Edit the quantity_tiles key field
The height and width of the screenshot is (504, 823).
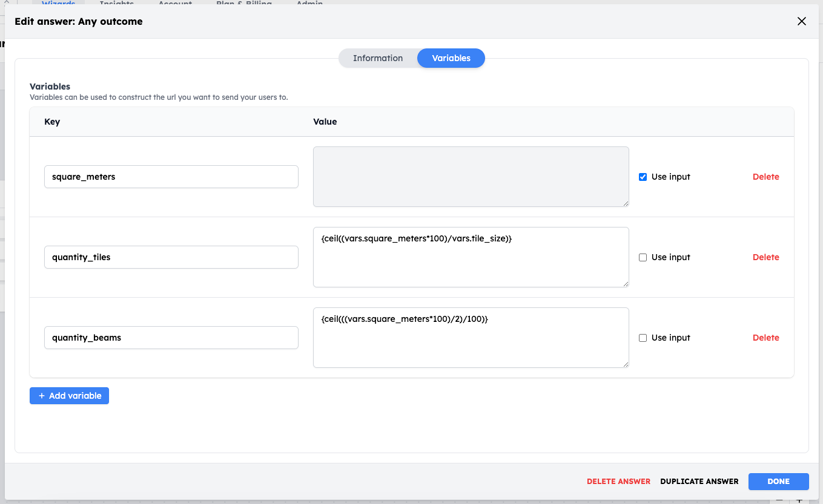point(171,257)
